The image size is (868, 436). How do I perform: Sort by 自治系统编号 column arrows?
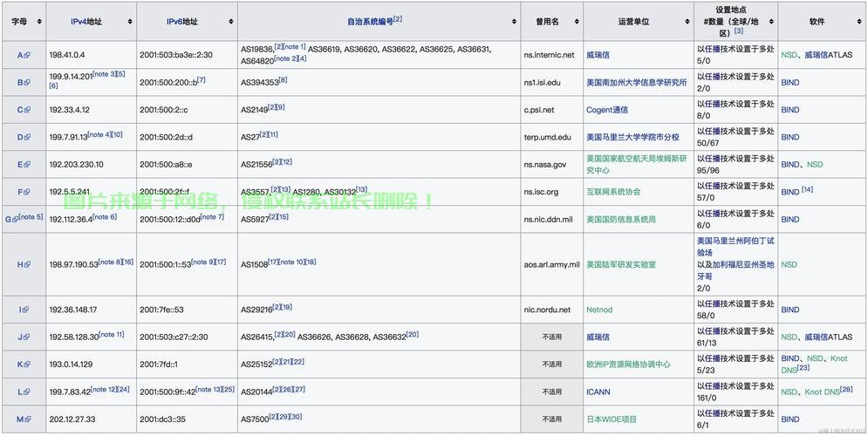515,22
